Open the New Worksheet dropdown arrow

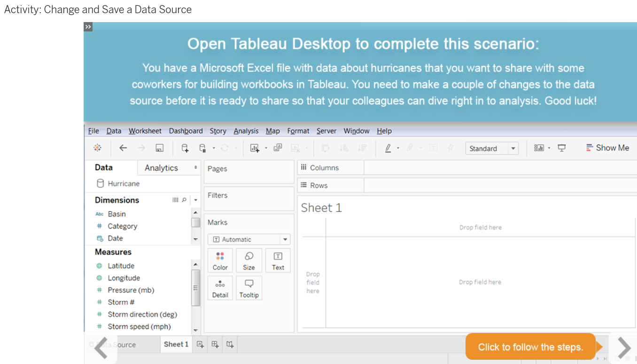266,148
